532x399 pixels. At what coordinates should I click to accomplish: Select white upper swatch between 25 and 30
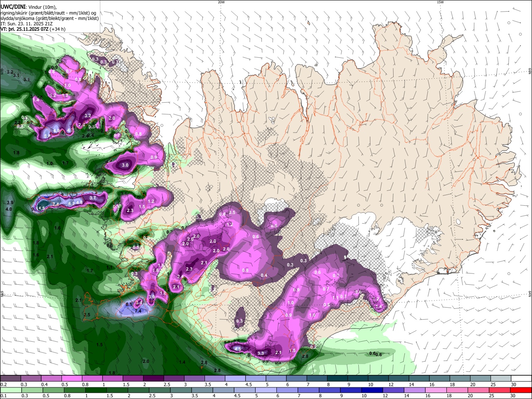point(501,378)
